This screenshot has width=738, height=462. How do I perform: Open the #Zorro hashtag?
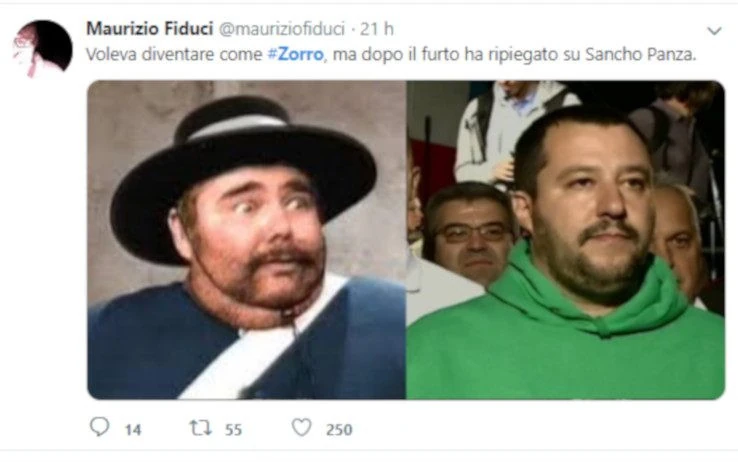click(x=296, y=54)
